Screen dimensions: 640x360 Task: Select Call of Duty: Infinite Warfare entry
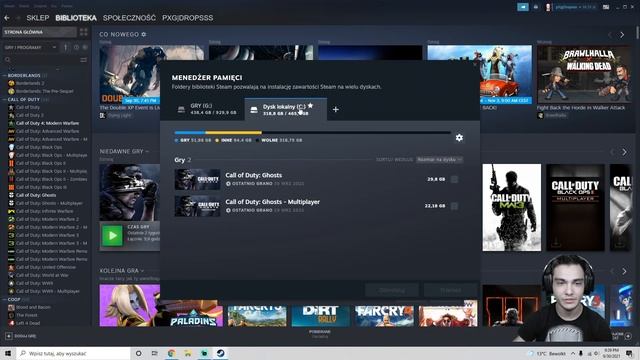coord(44,211)
